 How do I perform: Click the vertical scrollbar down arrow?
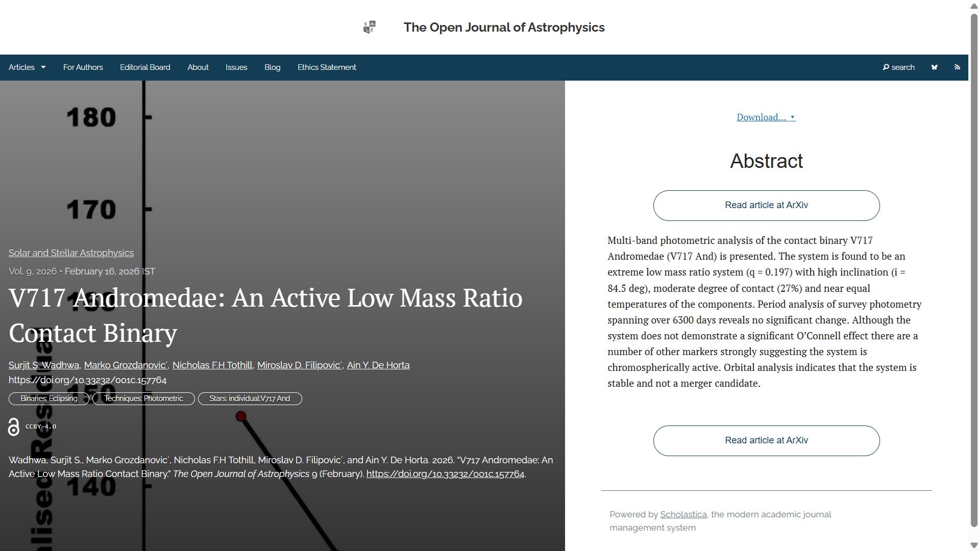[974, 545]
